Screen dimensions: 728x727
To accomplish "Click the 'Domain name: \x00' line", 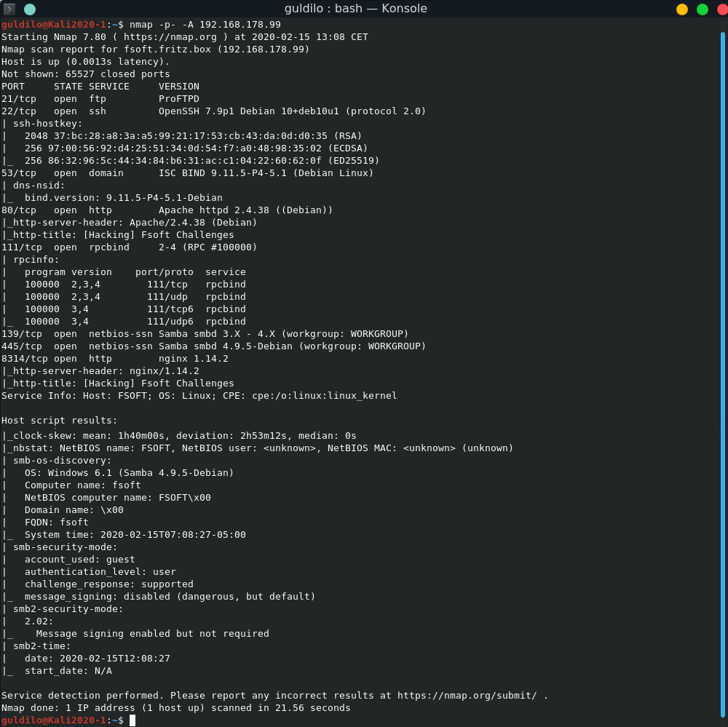I will click(x=74, y=509).
